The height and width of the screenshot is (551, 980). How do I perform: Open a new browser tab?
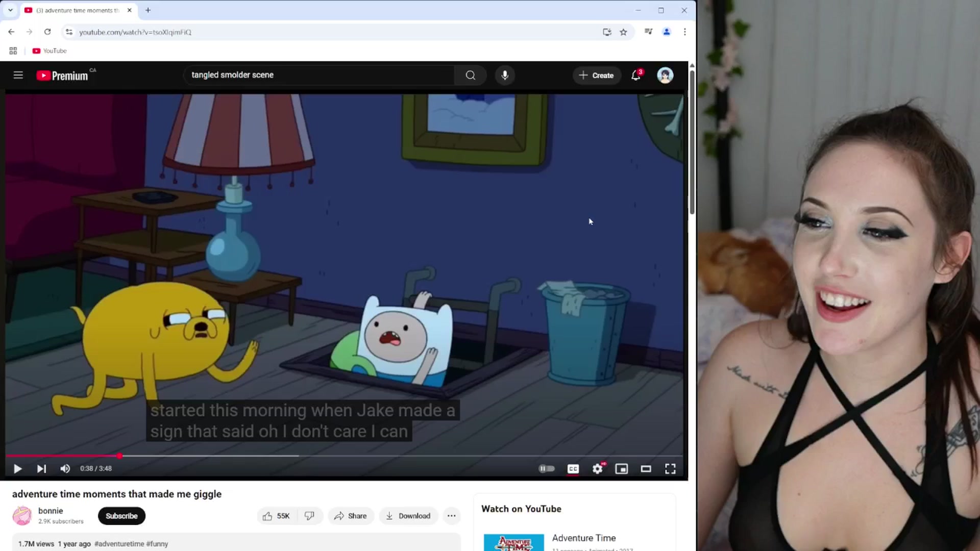148,10
